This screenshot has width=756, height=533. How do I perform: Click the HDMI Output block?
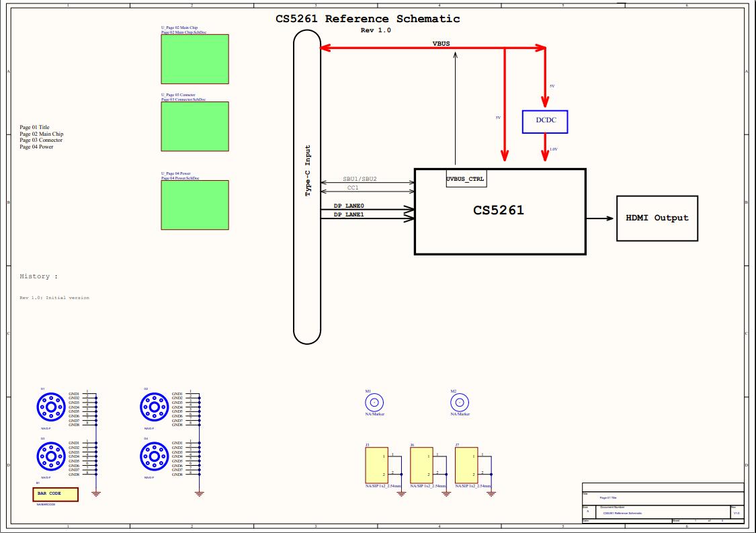coord(657,218)
